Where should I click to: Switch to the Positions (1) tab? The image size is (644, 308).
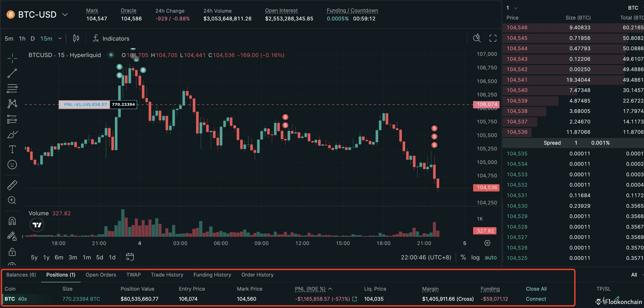(x=61, y=275)
